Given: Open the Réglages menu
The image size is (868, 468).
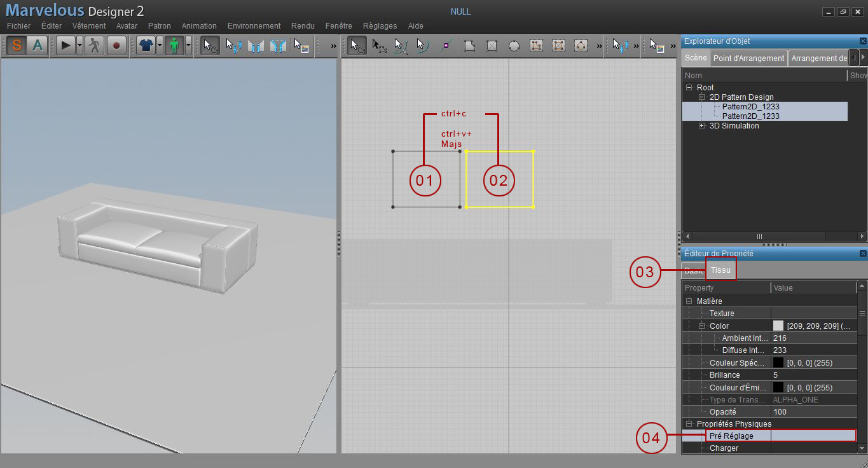Looking at the screenshot, I should pyautogui.click(x=380, y=26).
